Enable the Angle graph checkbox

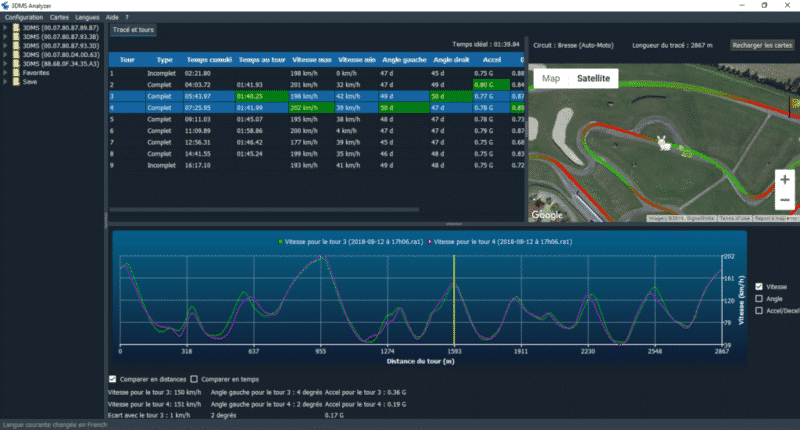coord(758,298)
